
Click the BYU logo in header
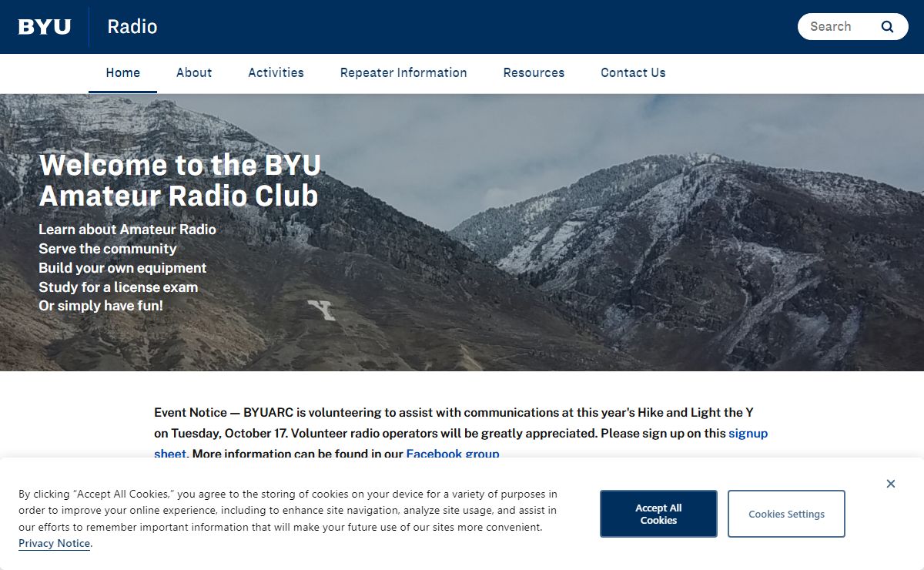click(45, 27)
